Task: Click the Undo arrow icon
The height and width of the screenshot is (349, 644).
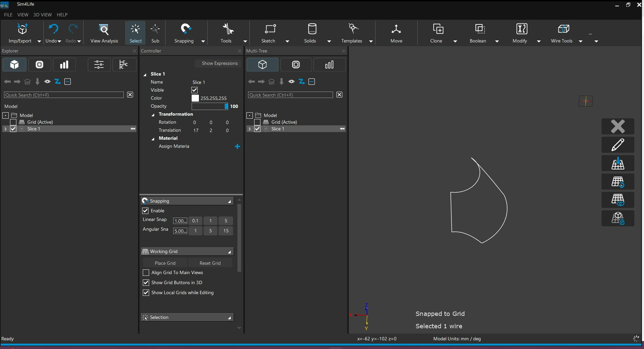Action: [x=53, y=29]
